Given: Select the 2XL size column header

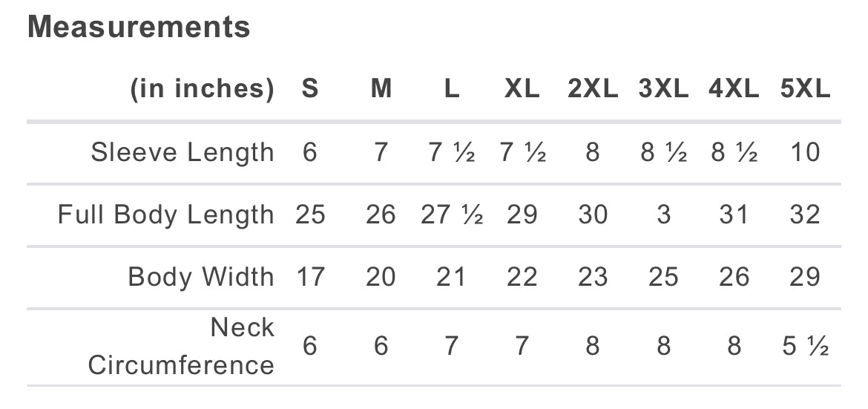Looking at the screenshot, I should 593,89.
